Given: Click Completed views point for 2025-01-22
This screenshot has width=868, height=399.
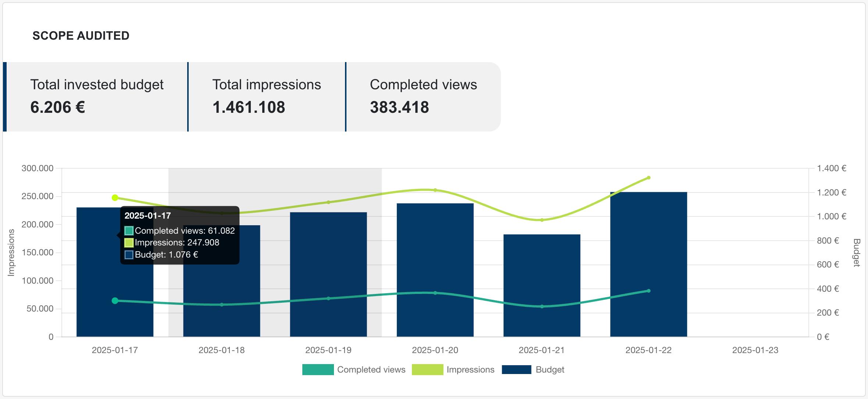Looking at the screenshot, I should pyautogui.click(x=648, y=291).
